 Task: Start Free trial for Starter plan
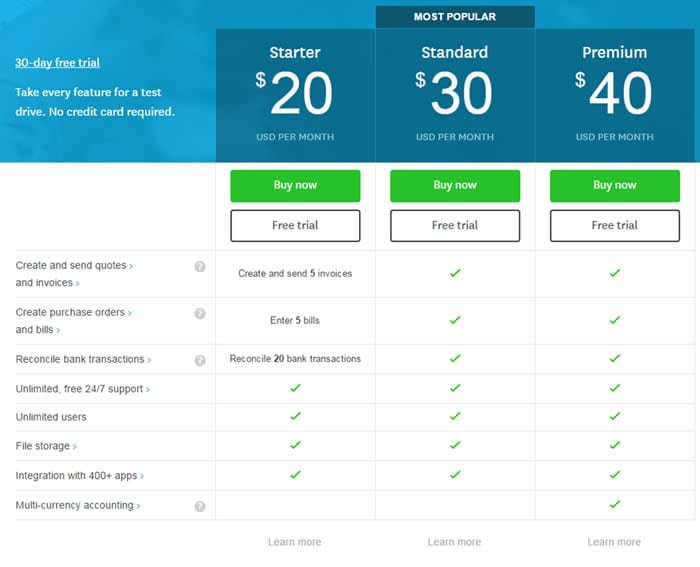coord(295,226)
